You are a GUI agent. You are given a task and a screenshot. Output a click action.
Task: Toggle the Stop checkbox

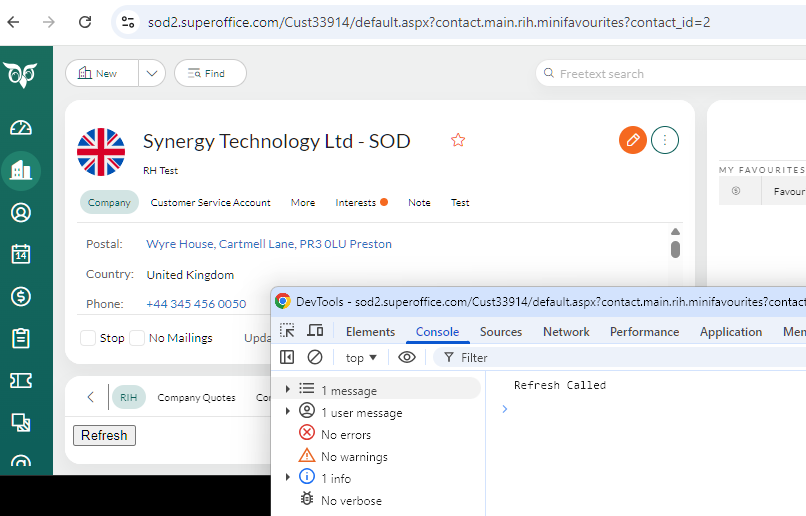pyautogui.click(x=88, y=338)
